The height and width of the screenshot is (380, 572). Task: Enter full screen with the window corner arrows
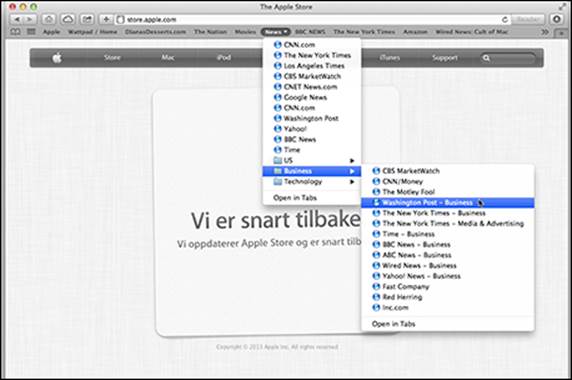pyautogui.click(x=562, y=7)
